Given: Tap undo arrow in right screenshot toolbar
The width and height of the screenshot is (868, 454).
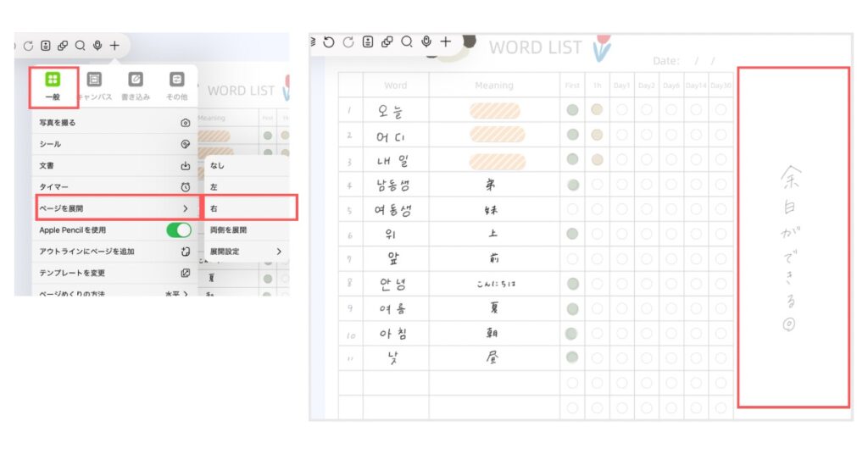Looking at the screenshot, I should point(329,42).
